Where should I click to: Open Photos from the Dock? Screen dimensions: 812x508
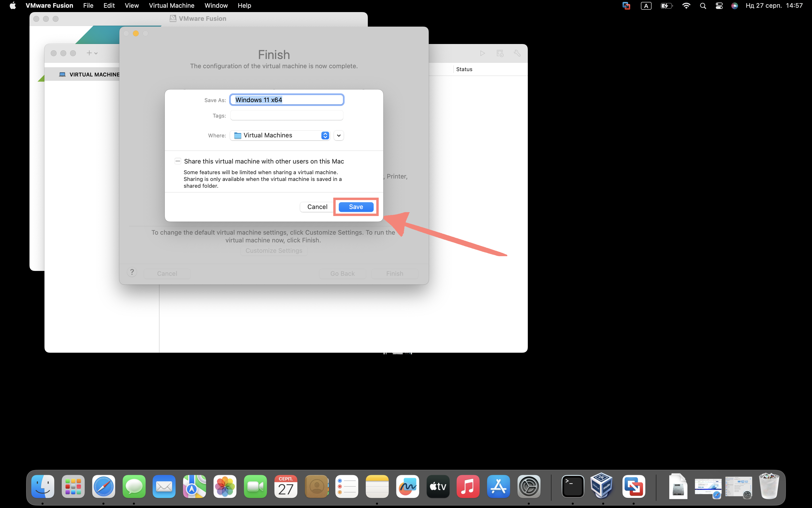225,486
